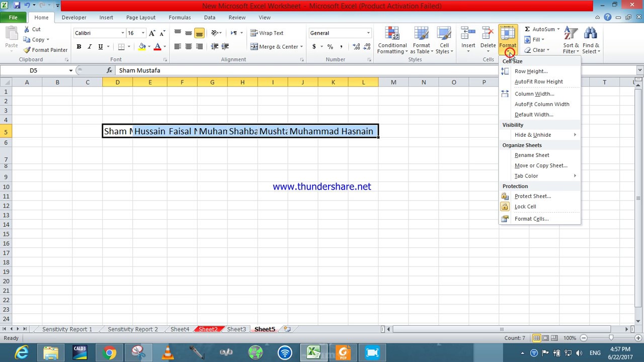This screenshot has width=644, height=362.
Task: Toggle Underline formatting
Action: pos(101,47)
